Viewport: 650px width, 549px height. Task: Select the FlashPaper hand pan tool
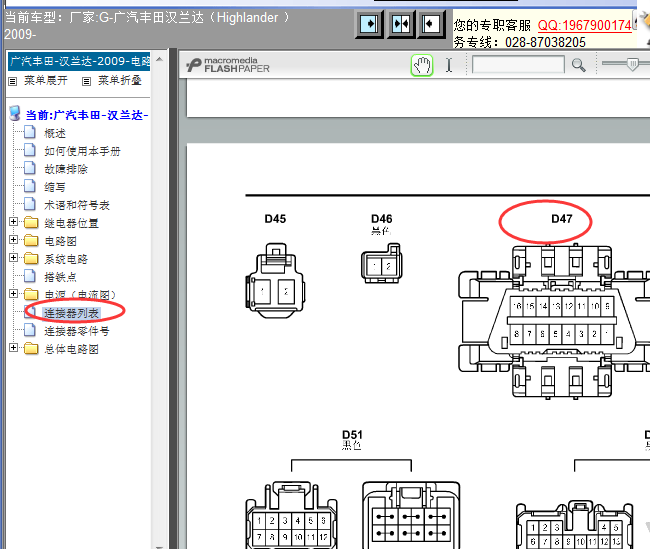point(422,65)
